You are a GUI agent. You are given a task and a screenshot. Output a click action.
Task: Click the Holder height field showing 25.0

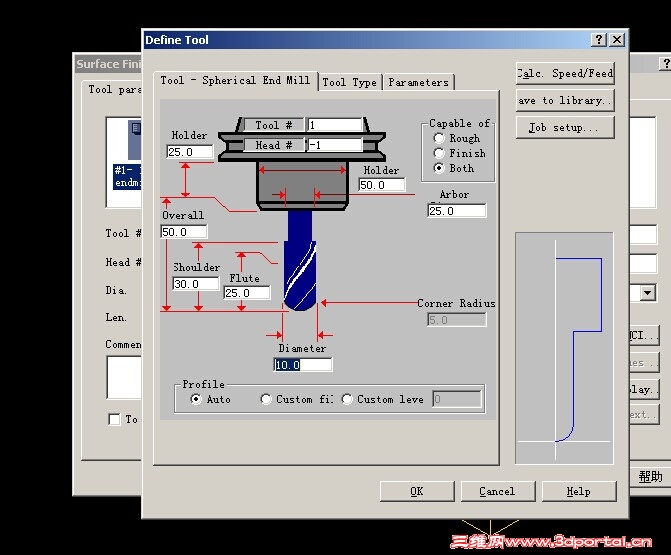pyautogui.click(x=190, y=152)
